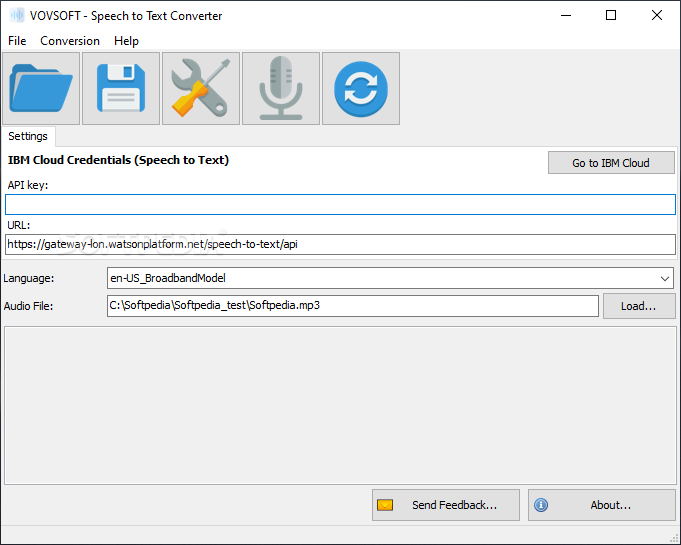
Task: Click the 'Language:' label
Action: click(29, 278)
